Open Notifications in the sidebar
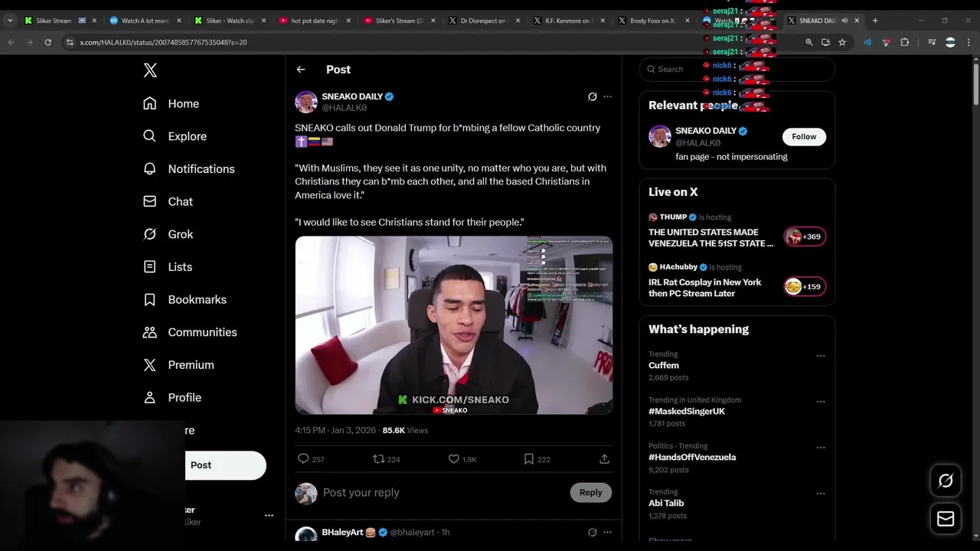 click(x=189, y=169)
